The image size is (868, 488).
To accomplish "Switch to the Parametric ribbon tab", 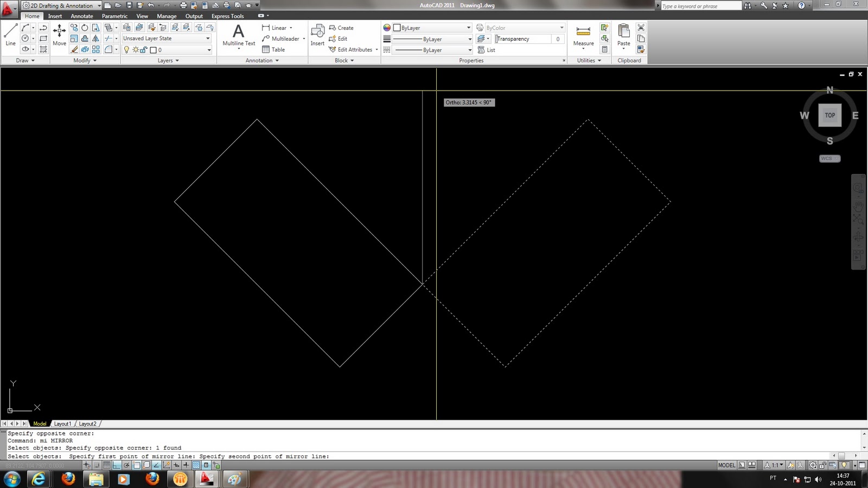I will (114, 16).
